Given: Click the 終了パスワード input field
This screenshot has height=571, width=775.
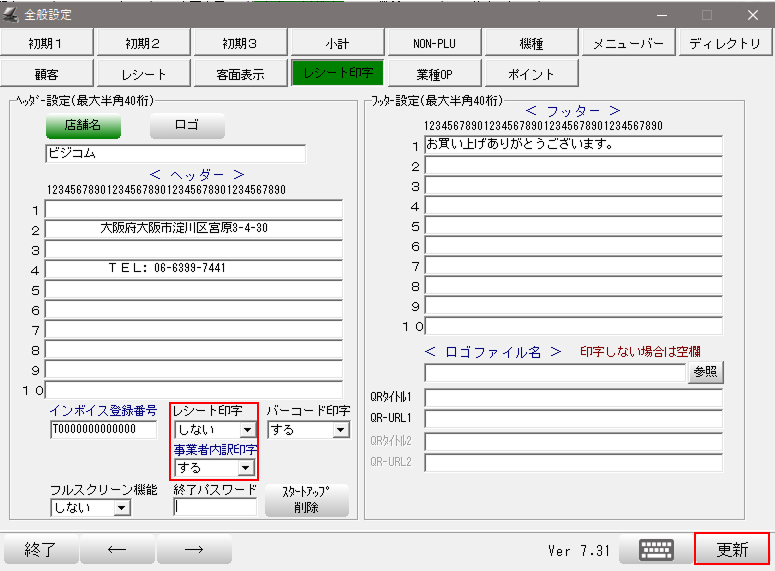Looking at the screenshot, I should click(215, 507).
